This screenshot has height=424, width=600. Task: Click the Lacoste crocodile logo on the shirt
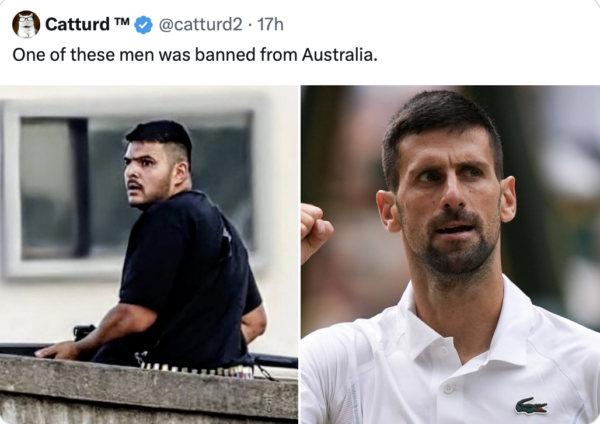pyautogui.click(x=531, y=406)
